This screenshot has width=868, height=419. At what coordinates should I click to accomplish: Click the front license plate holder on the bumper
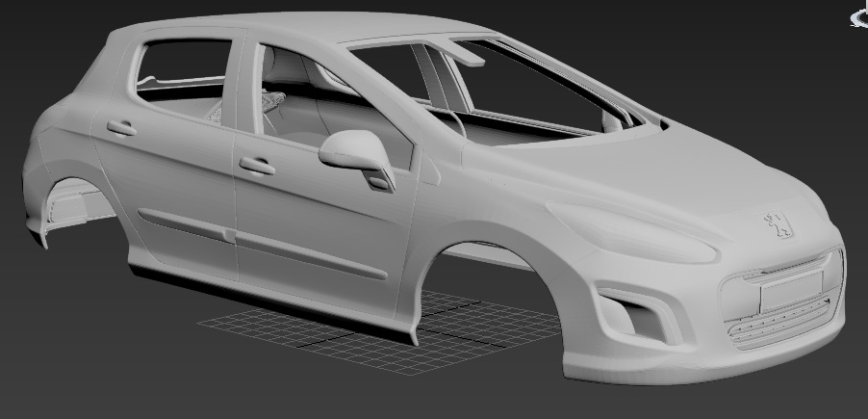click(x=791, y=291)
